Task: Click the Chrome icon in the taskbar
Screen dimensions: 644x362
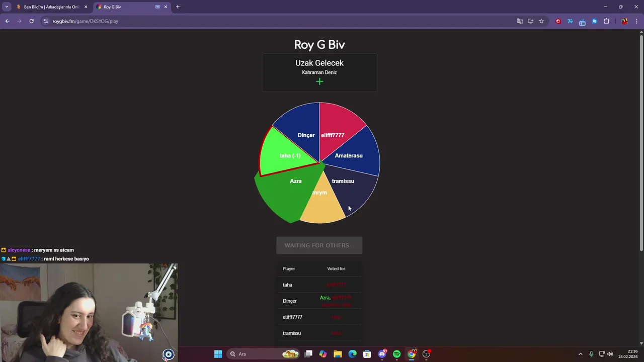Action: click(412, 354)
